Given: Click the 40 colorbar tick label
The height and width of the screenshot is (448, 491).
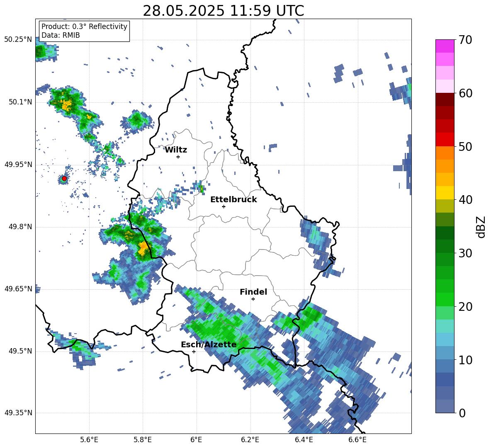Looking at the screenshot, I should click(x=465, y=200).
